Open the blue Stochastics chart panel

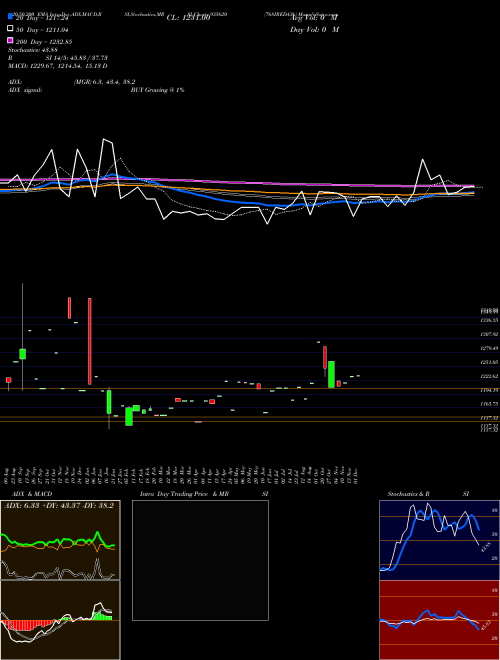pyautogui.click(x=439, y=540)
